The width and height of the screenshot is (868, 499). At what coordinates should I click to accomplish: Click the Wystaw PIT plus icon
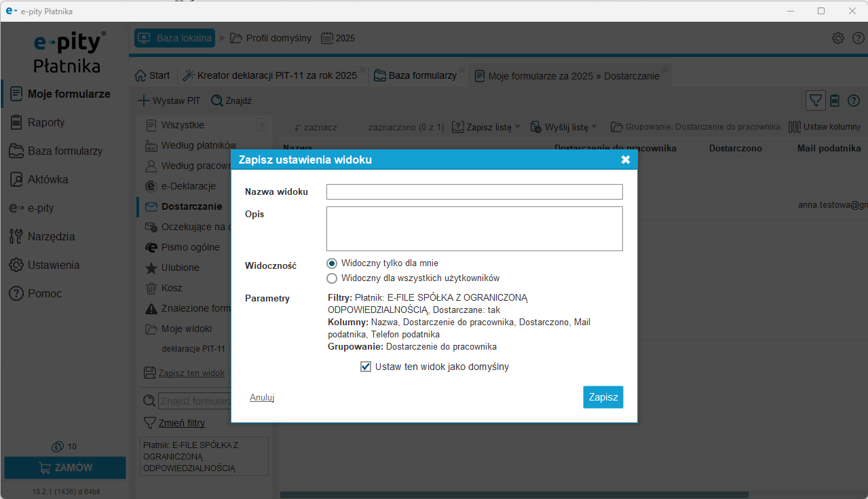[x=143, y=100]
